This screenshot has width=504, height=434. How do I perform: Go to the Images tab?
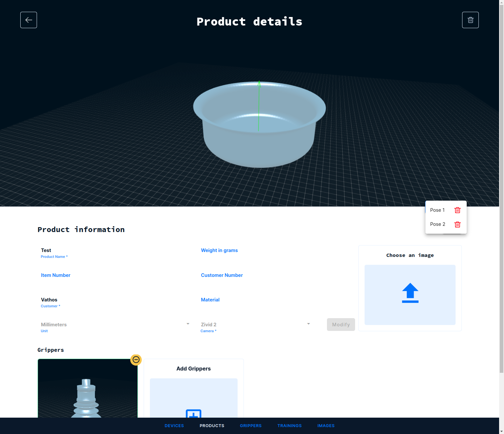pyautogui.click(x=326, y=426)
